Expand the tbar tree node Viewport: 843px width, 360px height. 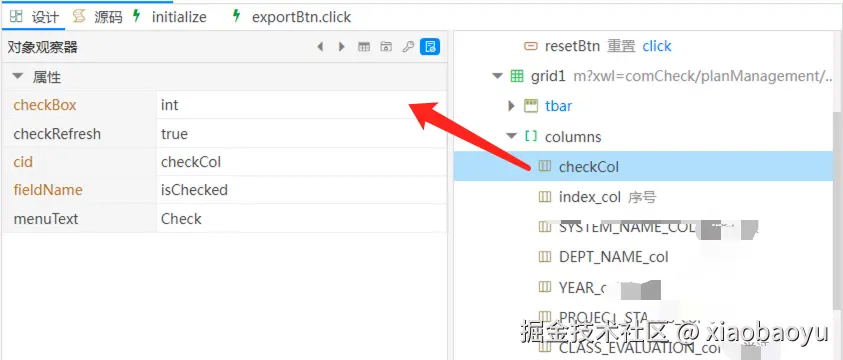click(x=511, y=106)
